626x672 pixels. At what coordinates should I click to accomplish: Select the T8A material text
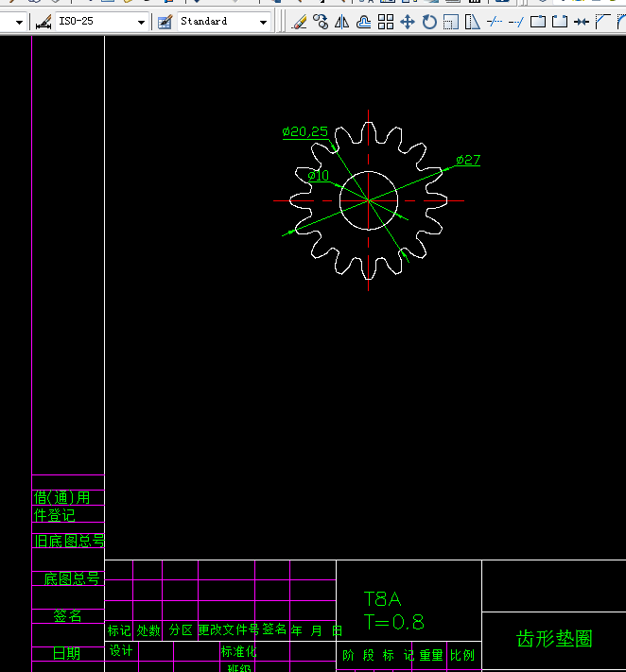pyautogui.click(x=382, y=599)
